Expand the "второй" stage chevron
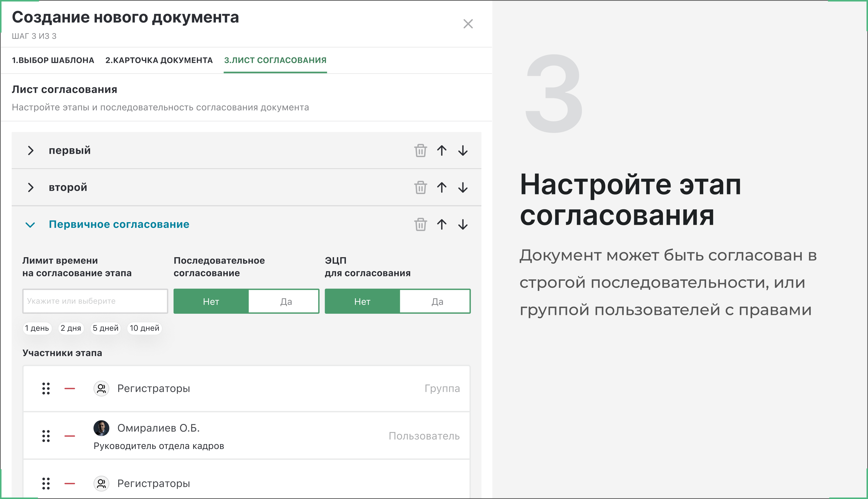This screenshot has height=499, width=868. [30, 188]
